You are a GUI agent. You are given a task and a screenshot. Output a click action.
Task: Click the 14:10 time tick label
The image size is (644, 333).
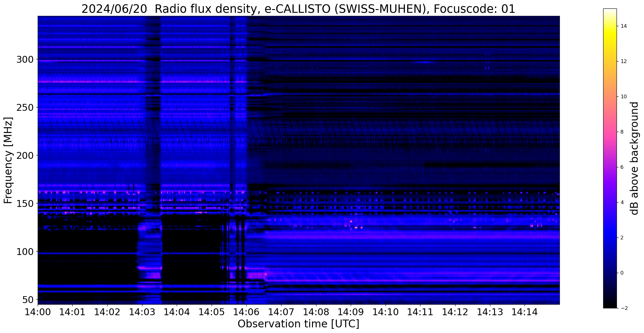tap(386, 312)
